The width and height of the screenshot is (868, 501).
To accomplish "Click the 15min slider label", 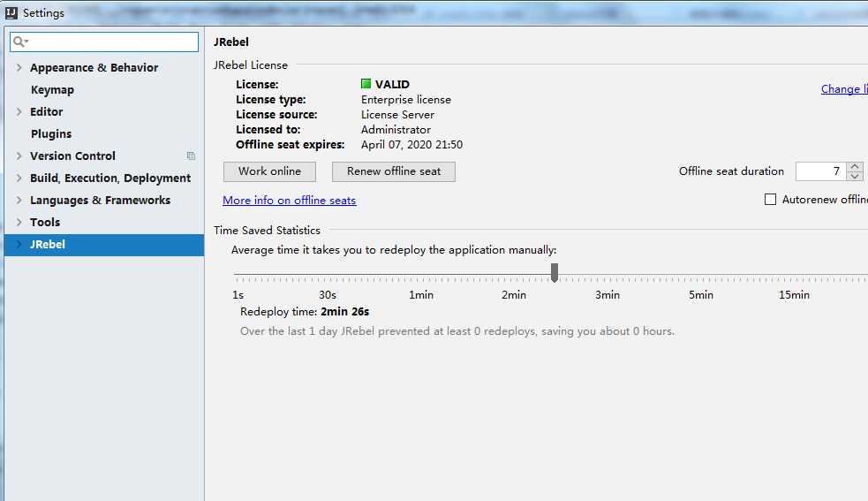I will click(x=794, y=295).
